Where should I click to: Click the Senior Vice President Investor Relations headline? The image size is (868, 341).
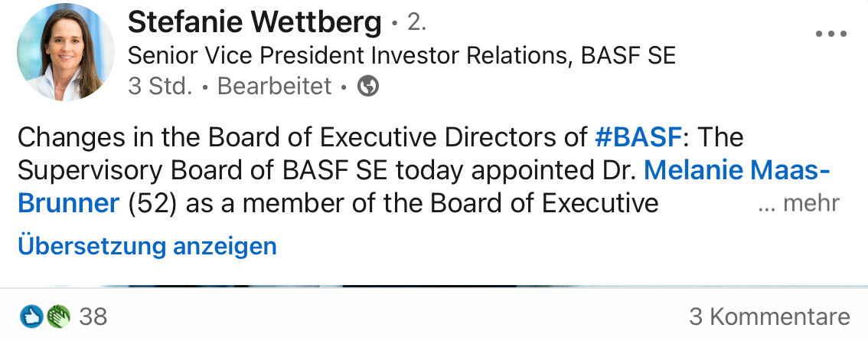[x=401, y=56]
